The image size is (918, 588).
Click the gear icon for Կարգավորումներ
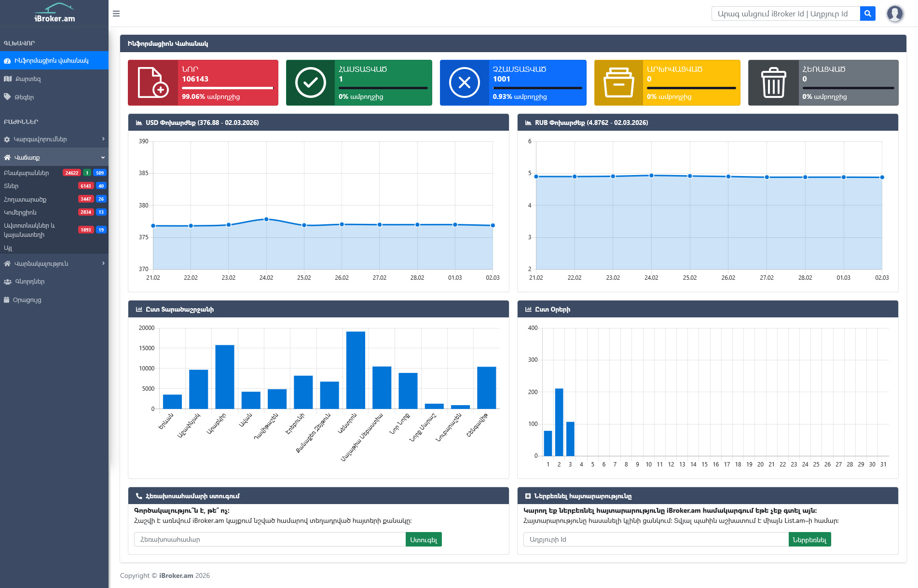point(7,139)
